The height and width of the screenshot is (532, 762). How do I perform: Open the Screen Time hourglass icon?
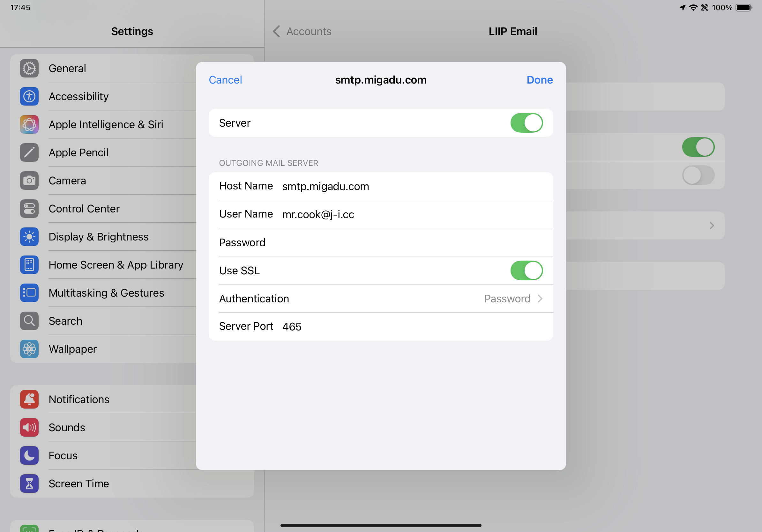pyautogui.click(x=29, y=484)
